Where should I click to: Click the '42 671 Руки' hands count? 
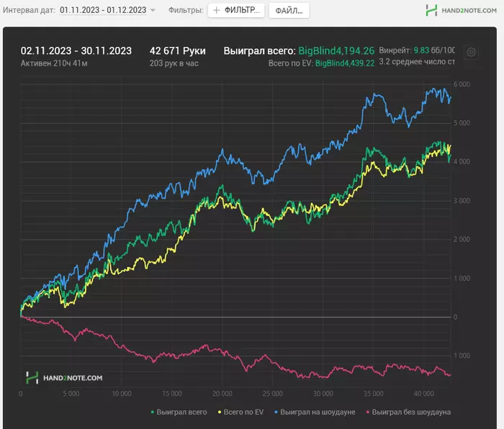(x=177, y=50)
